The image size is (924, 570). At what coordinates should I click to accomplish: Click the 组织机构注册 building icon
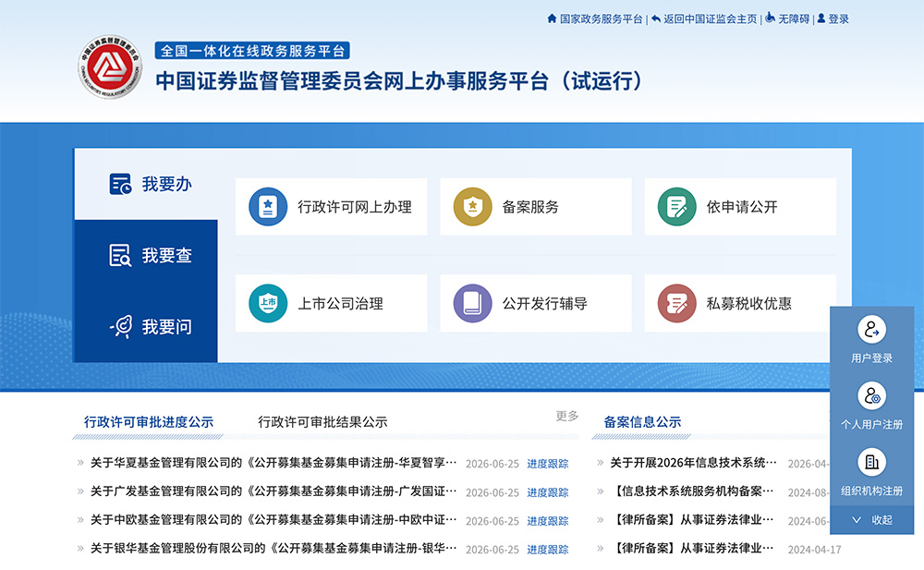coord(871,462)
